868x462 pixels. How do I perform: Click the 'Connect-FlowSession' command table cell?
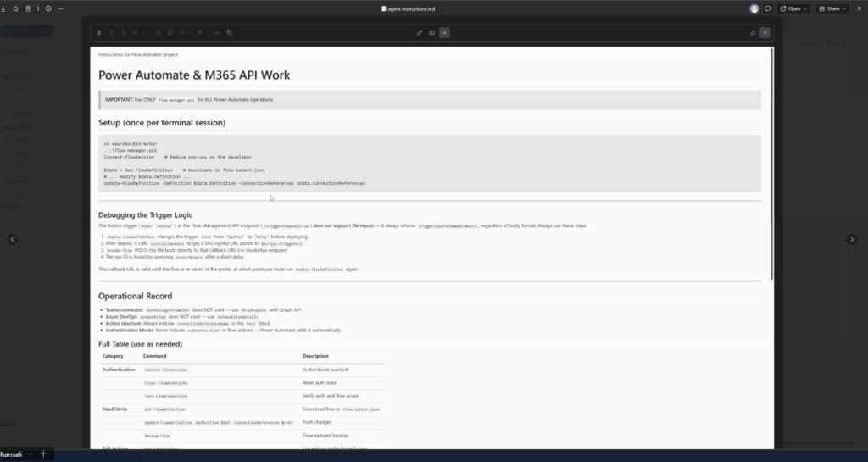(166, 370)
